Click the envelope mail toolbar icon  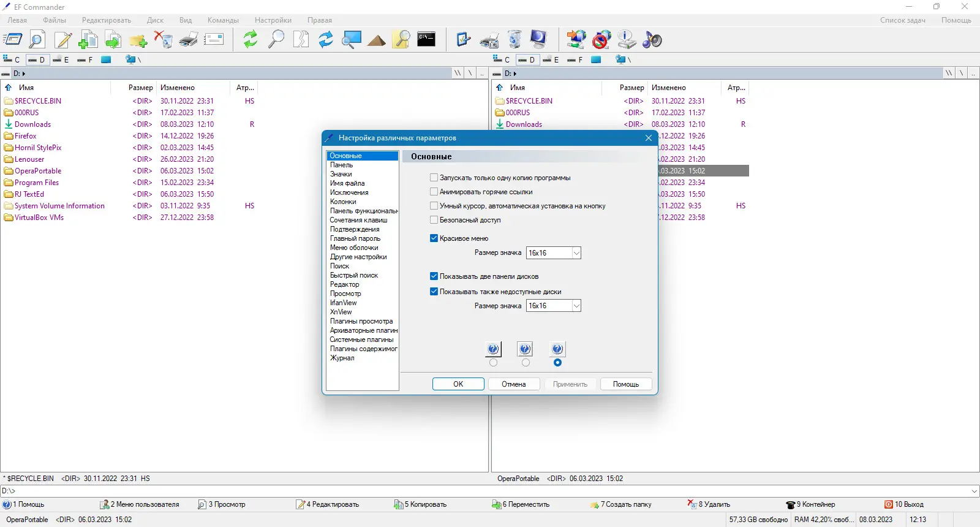point(214,40)
